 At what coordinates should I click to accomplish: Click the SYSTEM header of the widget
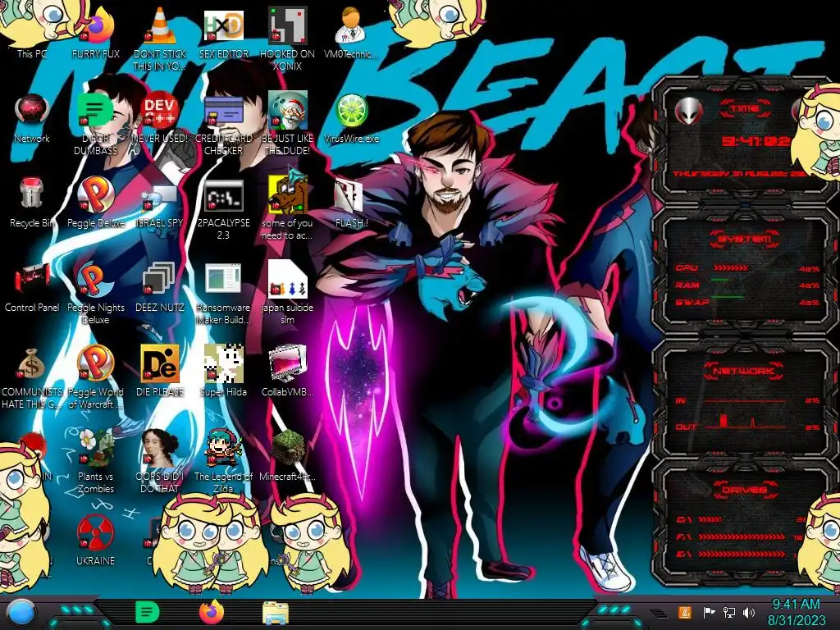(745, 239)
